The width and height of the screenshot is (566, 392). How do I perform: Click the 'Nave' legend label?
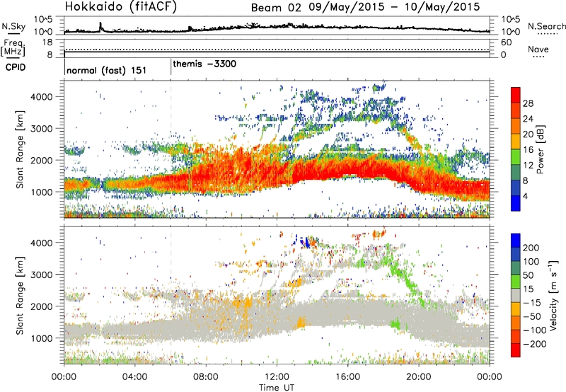(x=538, y=49)
